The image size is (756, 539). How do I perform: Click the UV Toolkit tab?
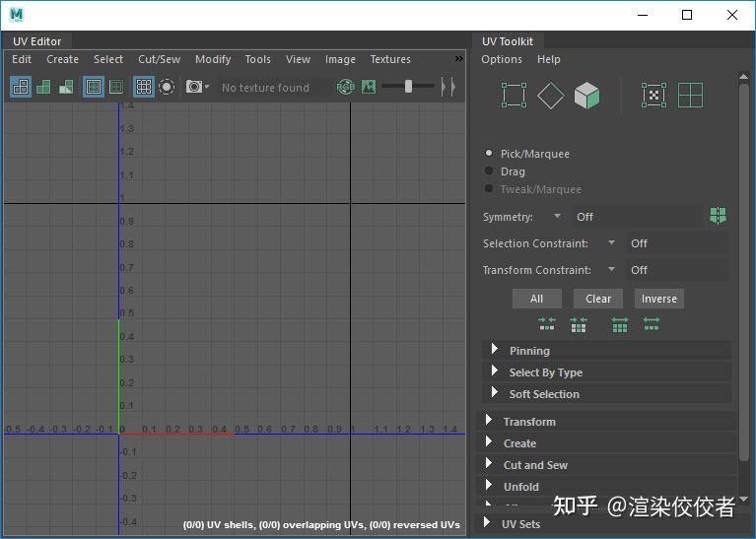(508, 41)
